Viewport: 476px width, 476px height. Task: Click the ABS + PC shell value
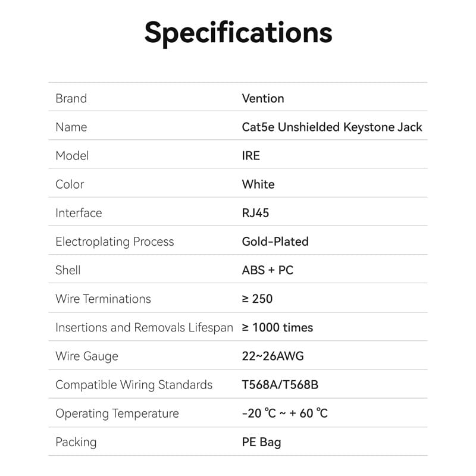[x=267, y=270]
